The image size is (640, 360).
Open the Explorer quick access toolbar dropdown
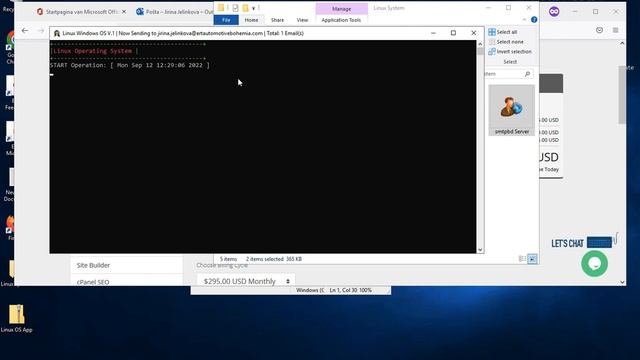(x=253, y=8)
